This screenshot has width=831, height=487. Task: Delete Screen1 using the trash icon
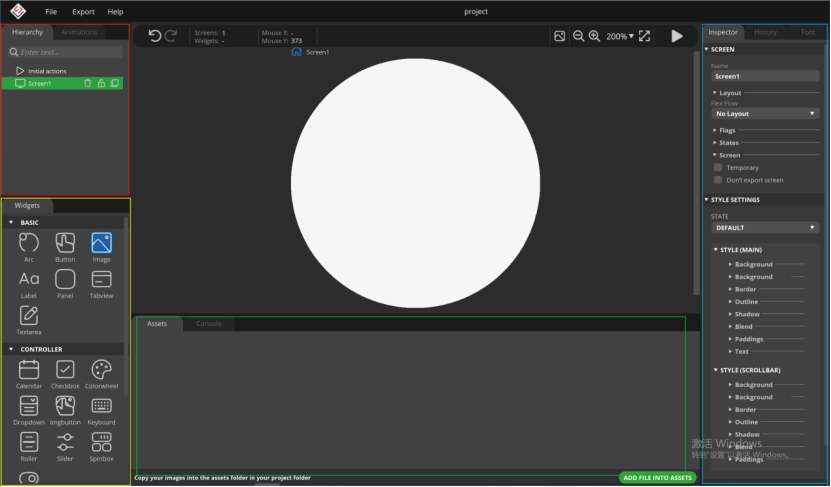click(x=87, y=83)
